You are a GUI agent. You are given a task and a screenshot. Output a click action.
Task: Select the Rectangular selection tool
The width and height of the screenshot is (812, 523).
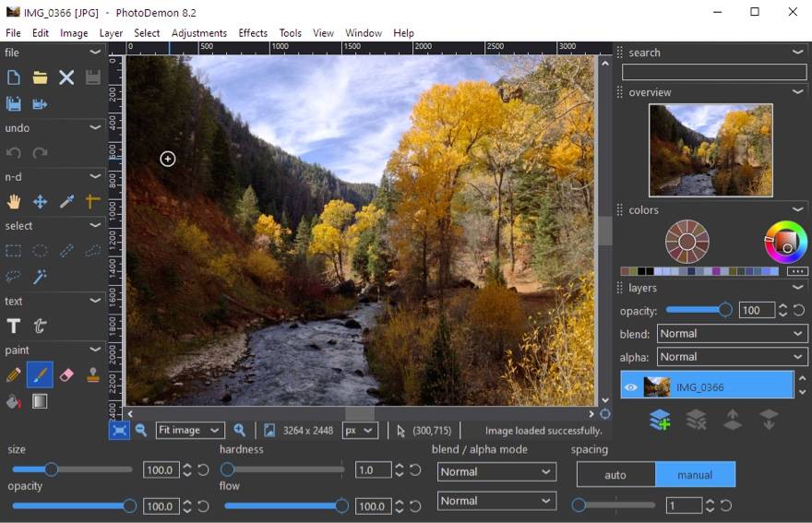14,251
